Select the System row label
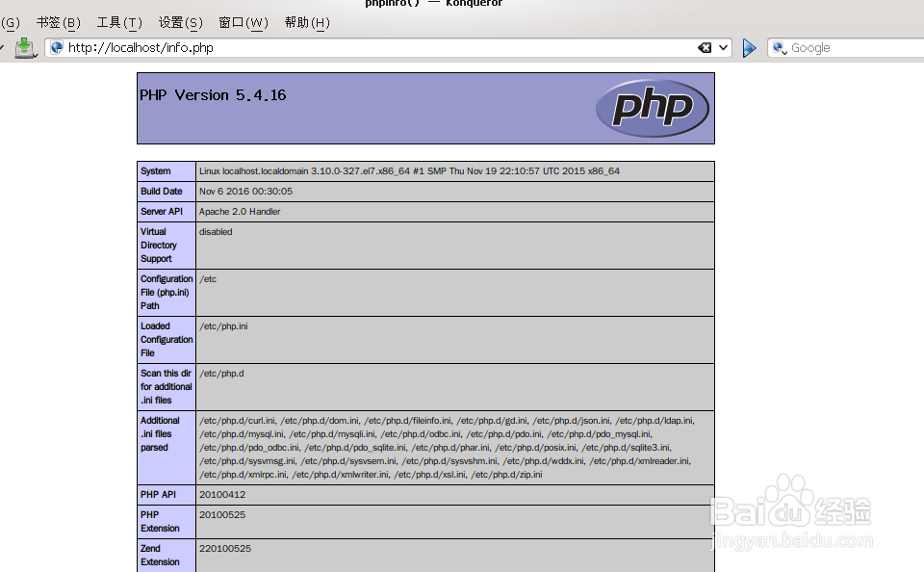Image resolution: width=924 pixels, height=572 pixels. point(156,171)
